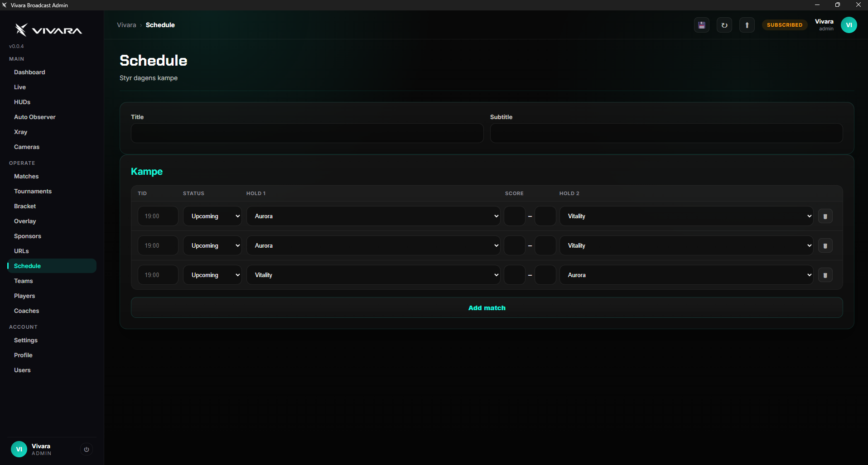This screenshot has width=868, height=465.
Task: Open Status dropdown in second match row
Action: [212, 245]
